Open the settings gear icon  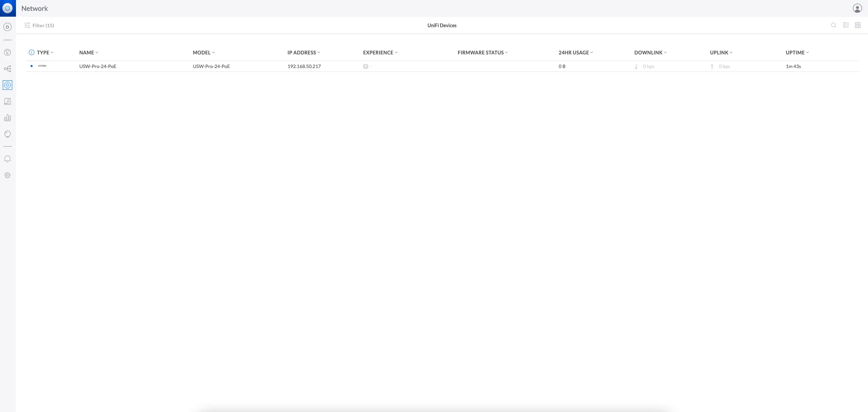7,175
